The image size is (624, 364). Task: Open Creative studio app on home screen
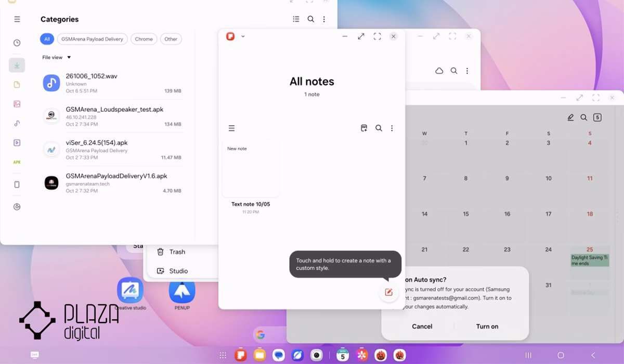(130, 291)
